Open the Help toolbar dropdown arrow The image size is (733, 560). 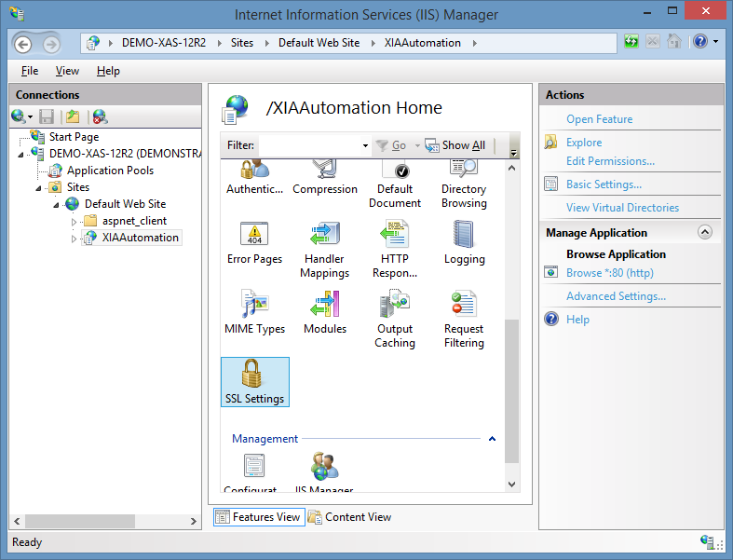pos(715,42)
